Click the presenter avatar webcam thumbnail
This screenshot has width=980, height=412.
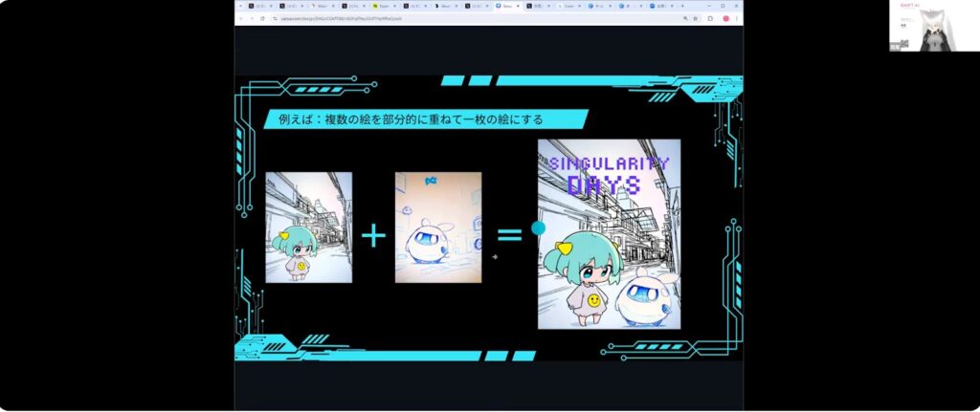(x=932, y=26)
